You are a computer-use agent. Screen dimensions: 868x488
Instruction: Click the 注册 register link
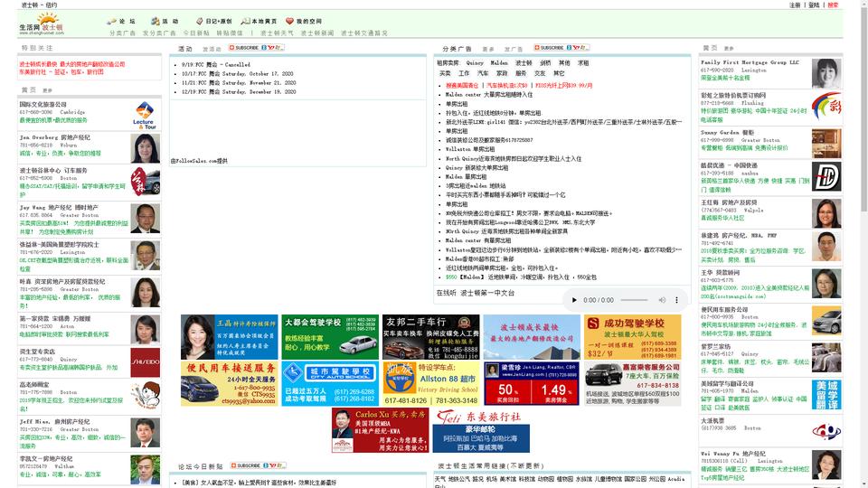[795, 5]
